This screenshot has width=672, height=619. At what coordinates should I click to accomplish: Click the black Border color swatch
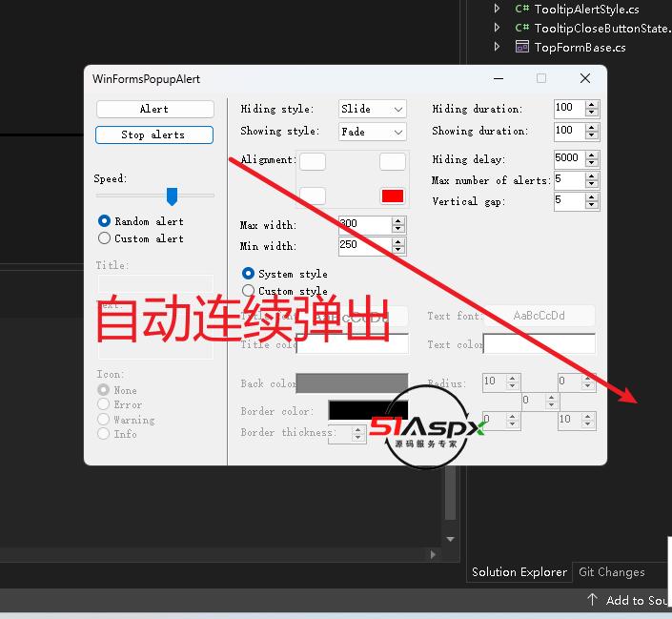pyautogui.click(x=368, y=410)
